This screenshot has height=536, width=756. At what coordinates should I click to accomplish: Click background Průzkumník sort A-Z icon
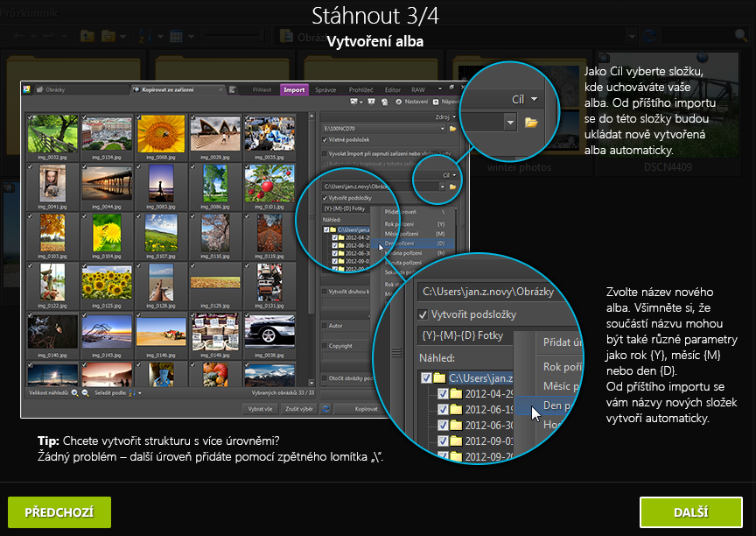point(144,36)
